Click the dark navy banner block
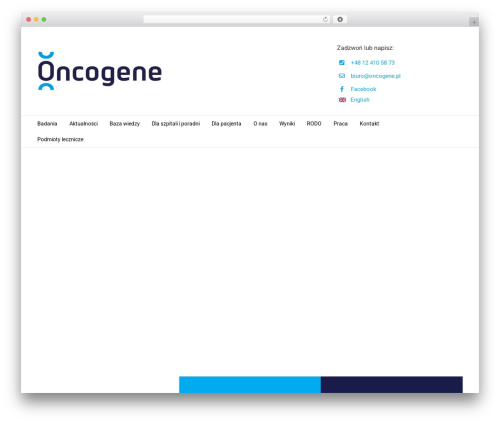This screenshot has height=423, width=500. 392,385
